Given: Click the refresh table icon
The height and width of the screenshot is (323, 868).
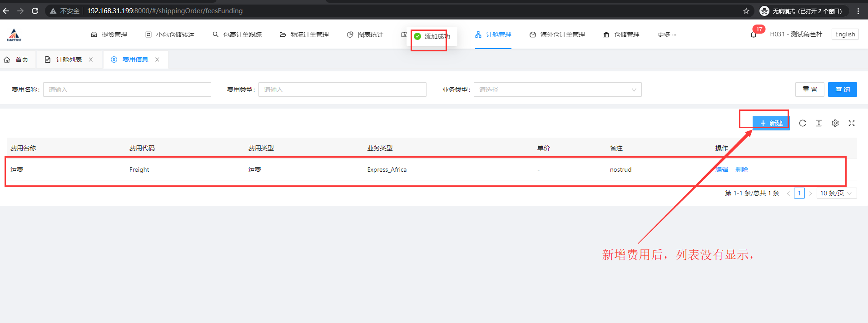Looking at the screenshot, I should [803, 123].
